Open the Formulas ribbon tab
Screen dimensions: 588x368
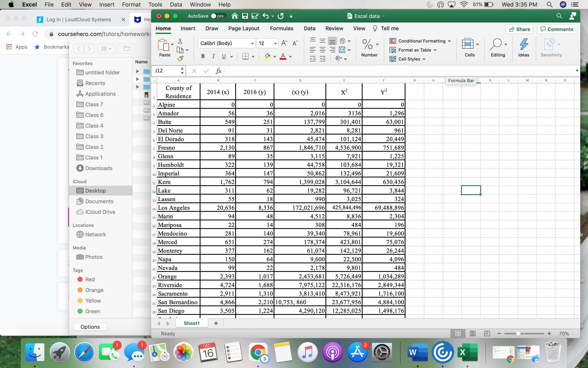pyautogui.click(x=281, y=28)
